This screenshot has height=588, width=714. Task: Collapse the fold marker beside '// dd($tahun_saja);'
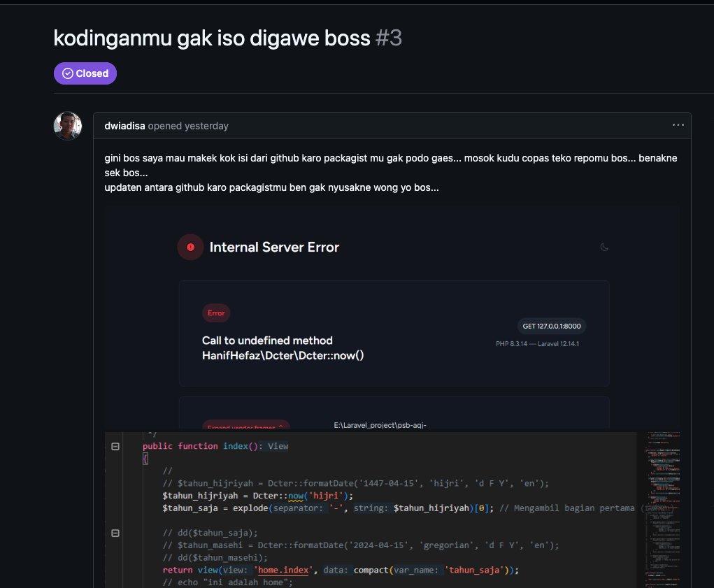pos(115,533)
